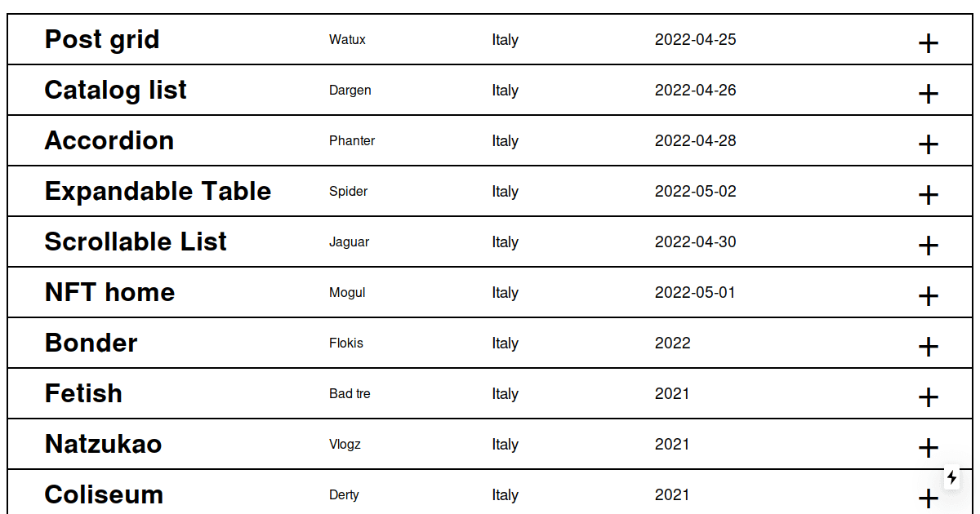Select the Watux client name
Image resolution: width=980 pixels, height=514 pixels.
point(347,39)
